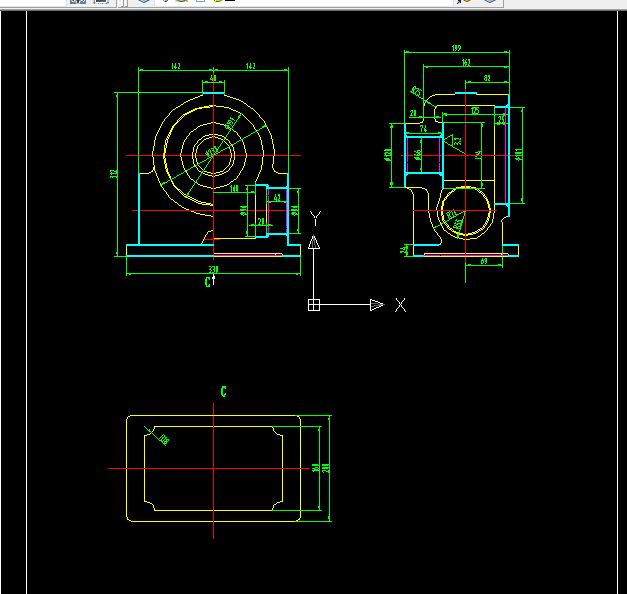
Task: Select the R25 radius dimension in side view
Action: [416, 92]
